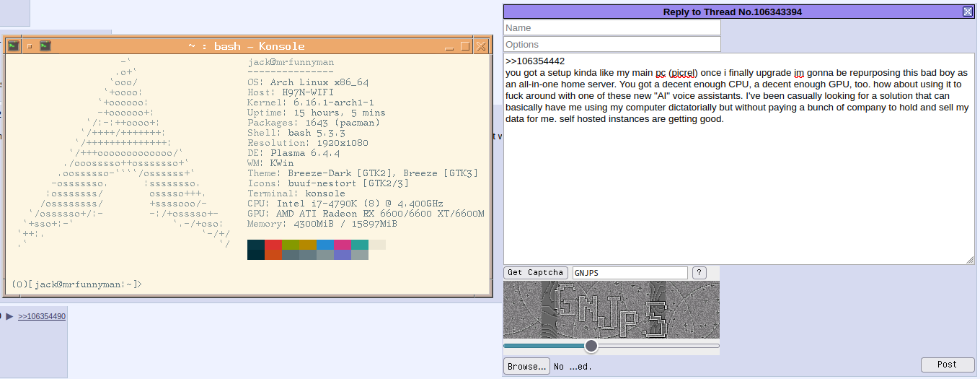Click the second terminal icon in Konsole titlebar

coord(45,46)
